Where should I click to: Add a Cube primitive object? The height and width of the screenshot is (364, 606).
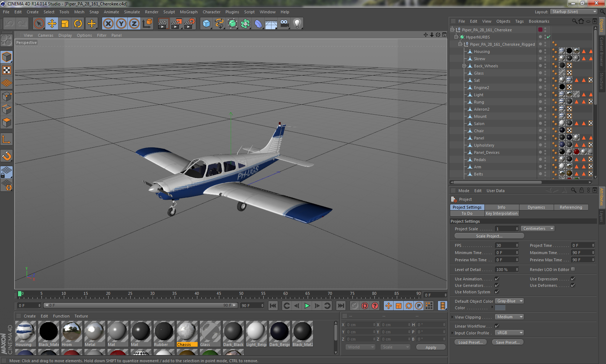tap(206, 24)
